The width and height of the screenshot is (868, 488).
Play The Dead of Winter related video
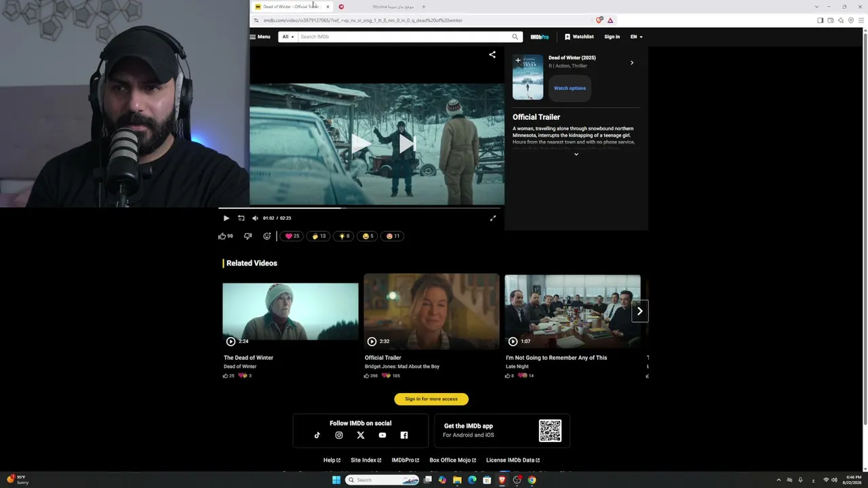290,312
